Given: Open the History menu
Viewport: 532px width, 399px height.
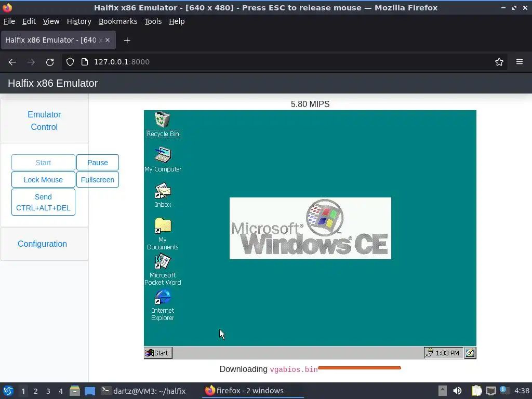Looking at the screenshot, I should point(79,21).
